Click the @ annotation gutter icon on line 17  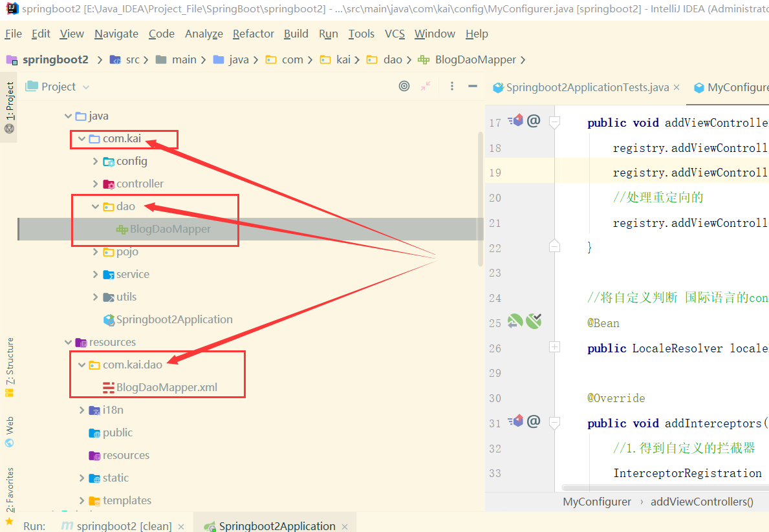pyautogui.click(x=534, y=120)
